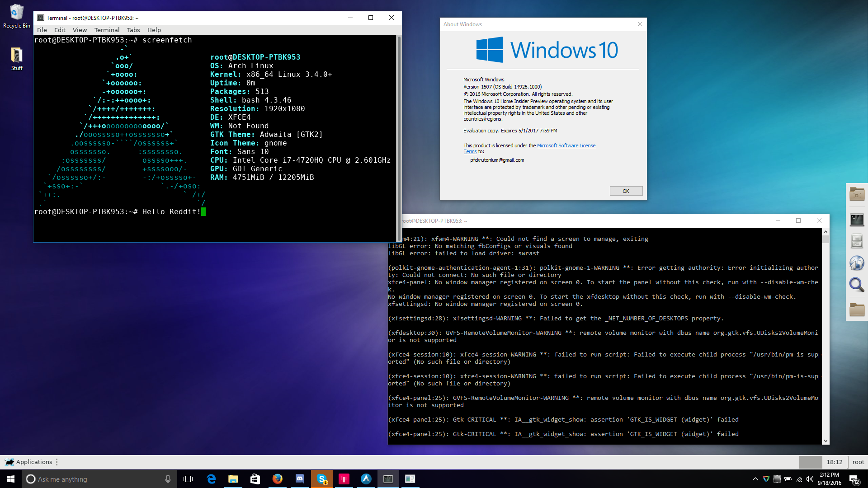Click scroll-up arrow in lower console window
This screenshot has height=488, width=868.
tap(826, 232)
